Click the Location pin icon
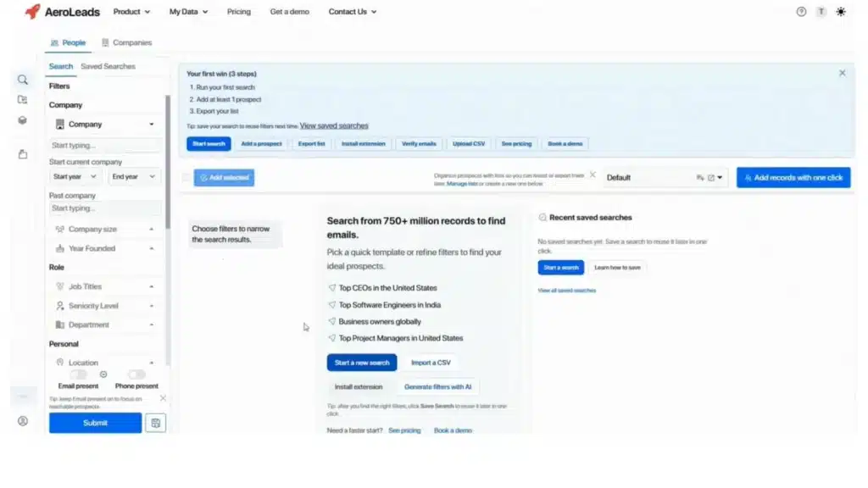868x488 pixels. tap(60, 363)
